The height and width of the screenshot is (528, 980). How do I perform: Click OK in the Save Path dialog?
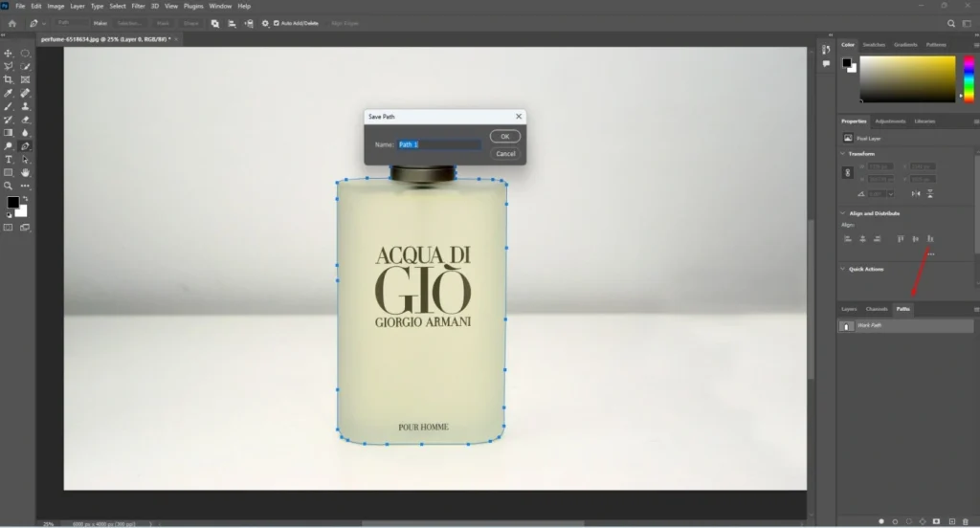505,136
